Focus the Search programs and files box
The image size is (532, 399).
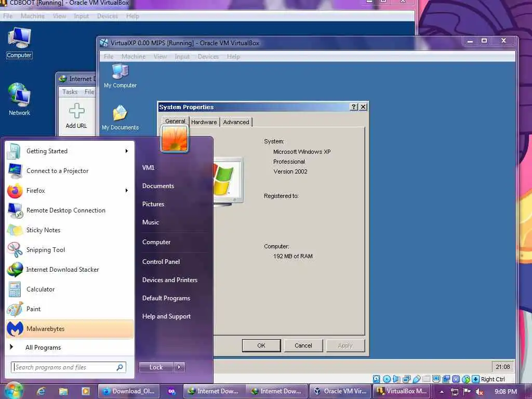pyautogui.click(x=69, y=367)
